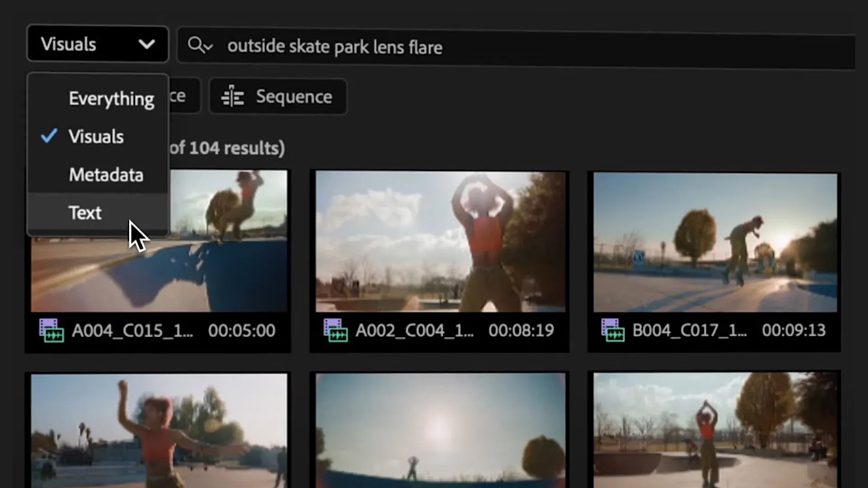Viewport: 868px width, 488px height.
Task: Select the checked Visuals menu option
Action: coord(98,137)
